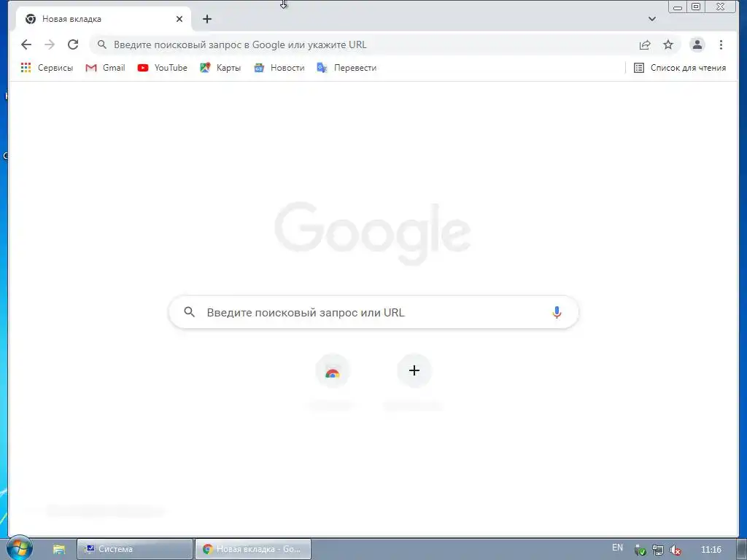Image resolution: width=747 pixels, height=560 pixels.
Task: Click the magnifier icon in the search box
Action: [190, 312]
